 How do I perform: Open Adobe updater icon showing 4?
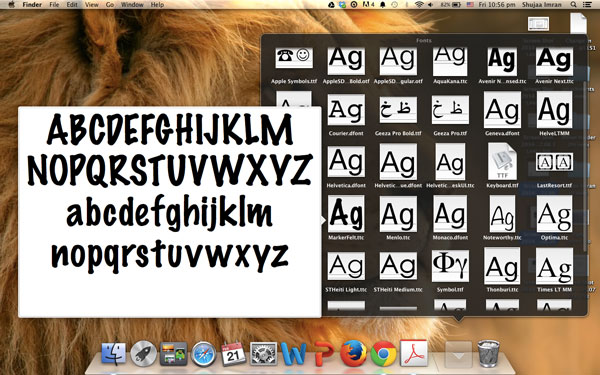[x=368, y=5]
